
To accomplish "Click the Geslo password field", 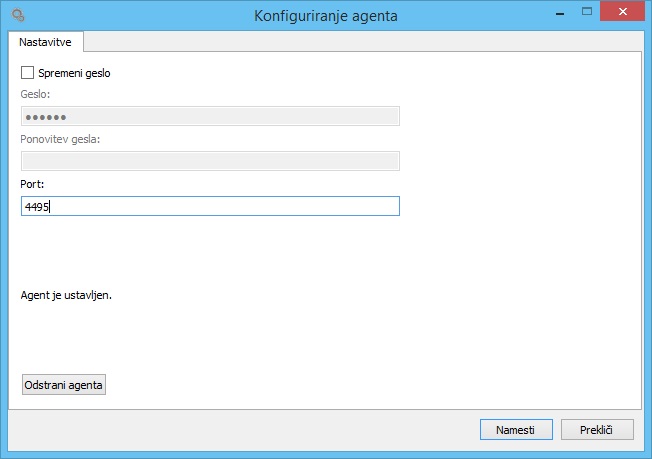I will coord(210,116).
